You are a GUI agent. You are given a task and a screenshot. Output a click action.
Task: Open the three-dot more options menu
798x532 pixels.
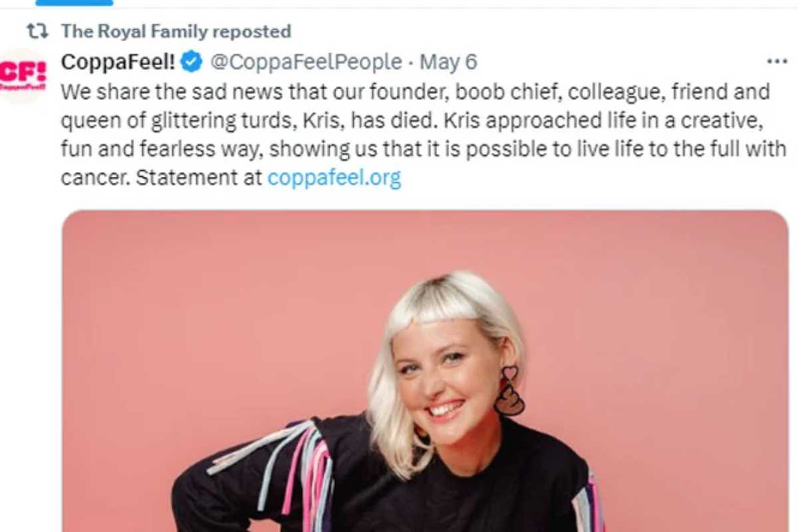pyautogui.click(x=777, y=62)
